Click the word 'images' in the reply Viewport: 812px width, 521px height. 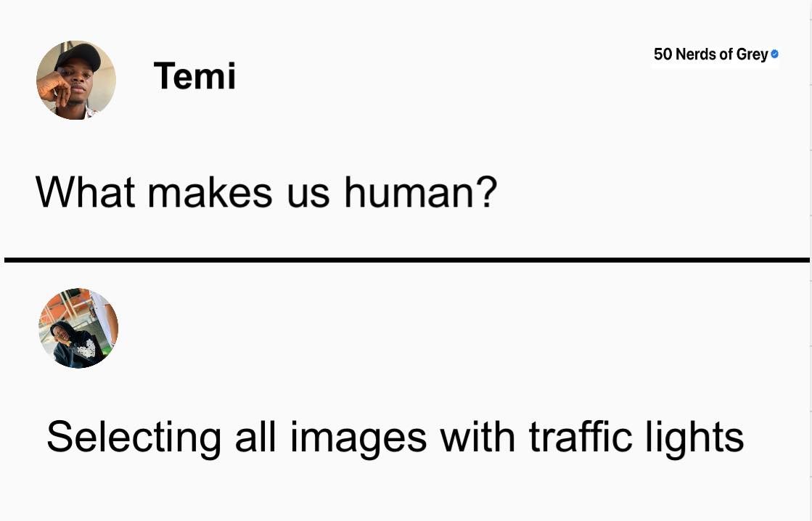tap(358, 439)
